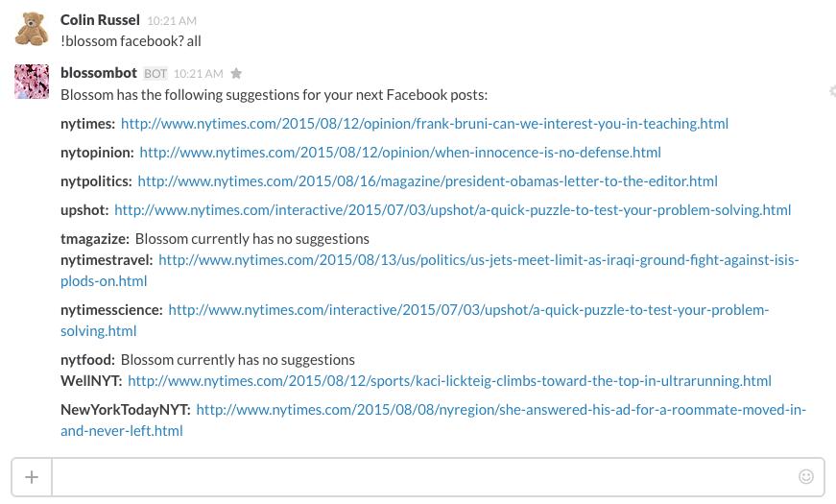Open the blossombot username link
Screen dimensions: 836x504
99,73
